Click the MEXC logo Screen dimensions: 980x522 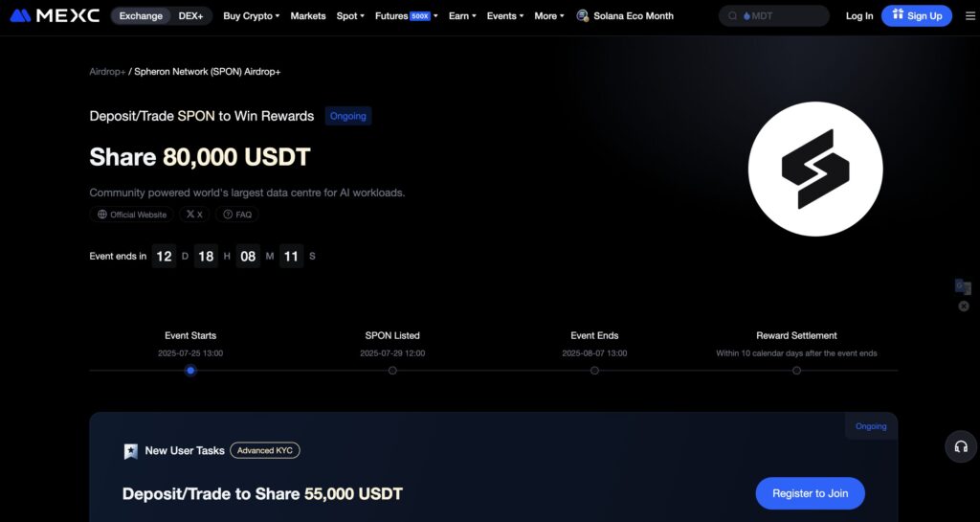(x=55, y=15)
